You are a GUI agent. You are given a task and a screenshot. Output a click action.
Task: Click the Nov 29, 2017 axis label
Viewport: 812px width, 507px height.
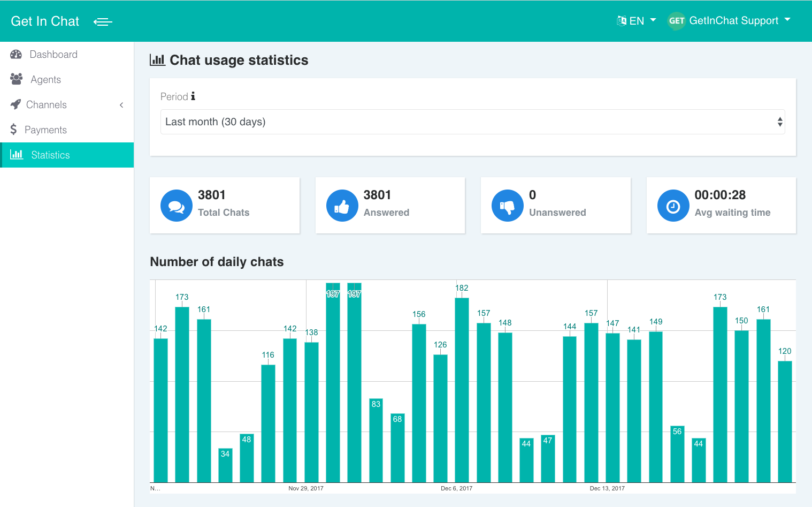(x=306, y=488)
